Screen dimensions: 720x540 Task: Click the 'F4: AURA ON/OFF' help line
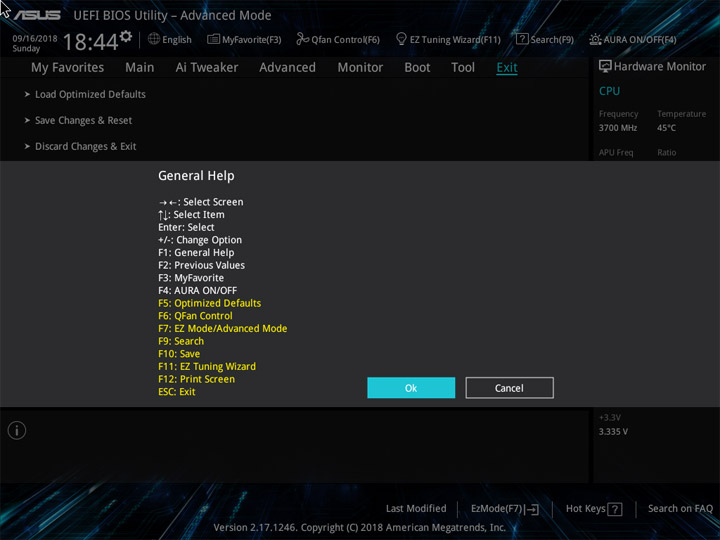pyautogui.click(x=197, y=291)
